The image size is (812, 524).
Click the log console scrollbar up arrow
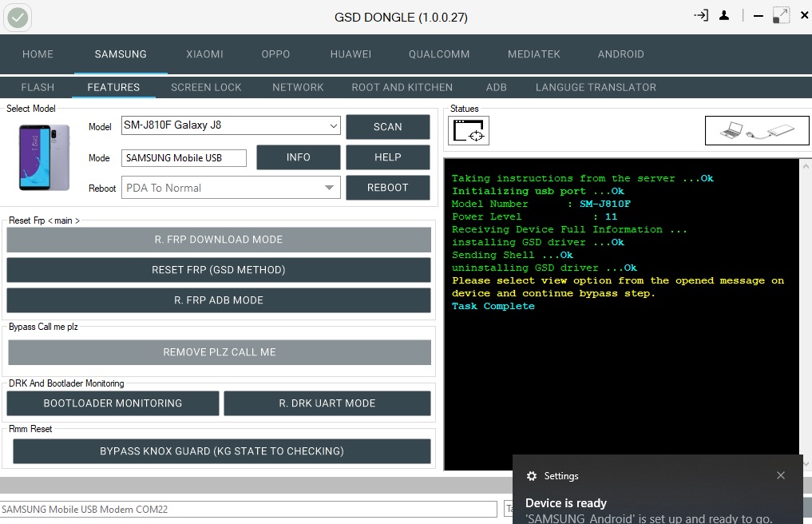click(806, 166)
